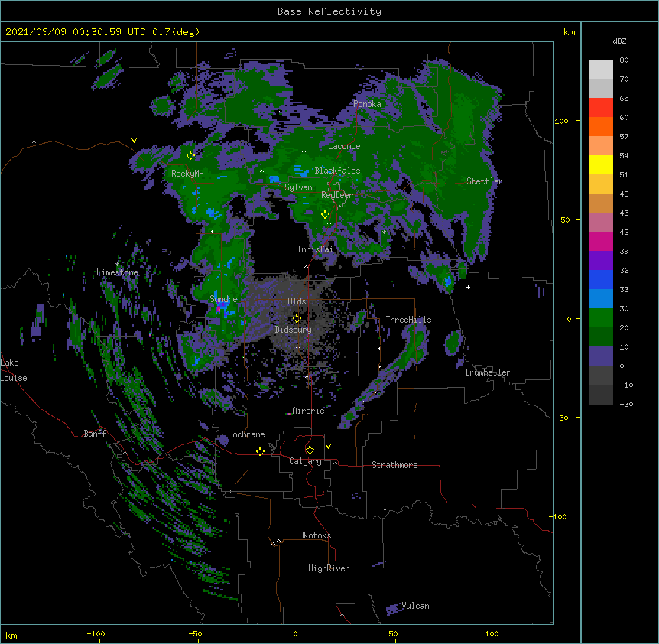Click the 65 value in the legend
Image resolution: width=659 pixels, height=644 pixels.
[624, 99]
